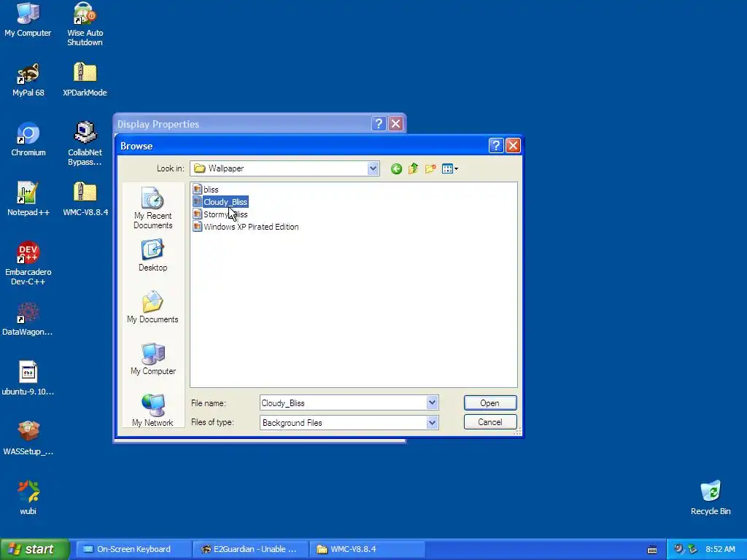Viewport: 747px width, 560px height.
Task: Select wubi desktop icon
Action: 28,498
